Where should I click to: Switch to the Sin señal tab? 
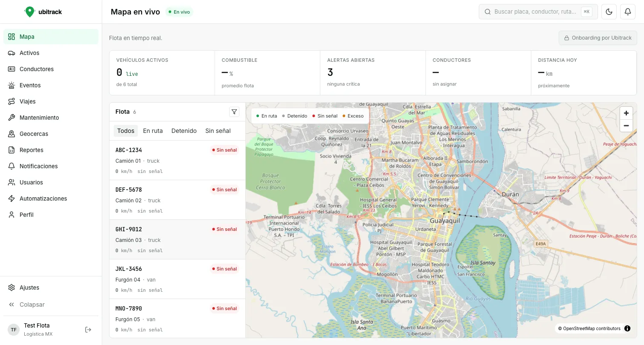coord(218,131)
